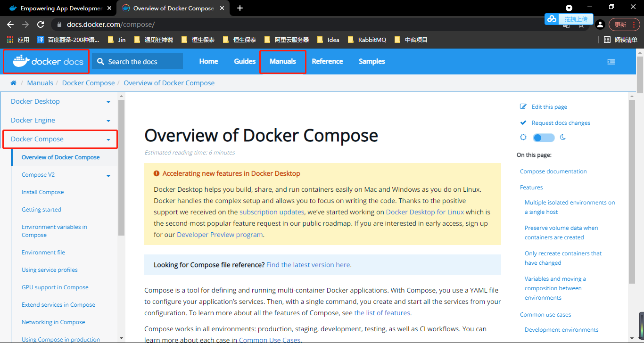644x343 pixels.
Task: Click the address bar padlock icon
Action: point(59,24)
